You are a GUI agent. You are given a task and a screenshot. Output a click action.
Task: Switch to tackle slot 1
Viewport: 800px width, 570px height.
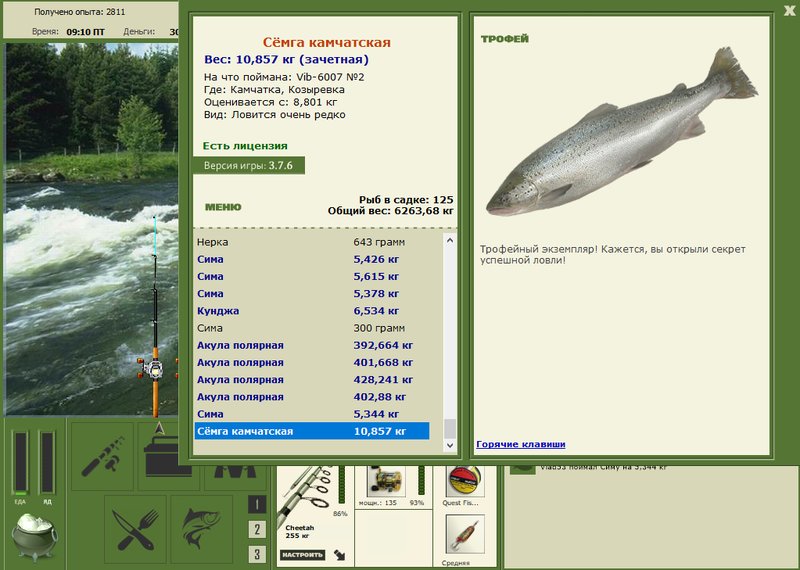coord(257,505)
